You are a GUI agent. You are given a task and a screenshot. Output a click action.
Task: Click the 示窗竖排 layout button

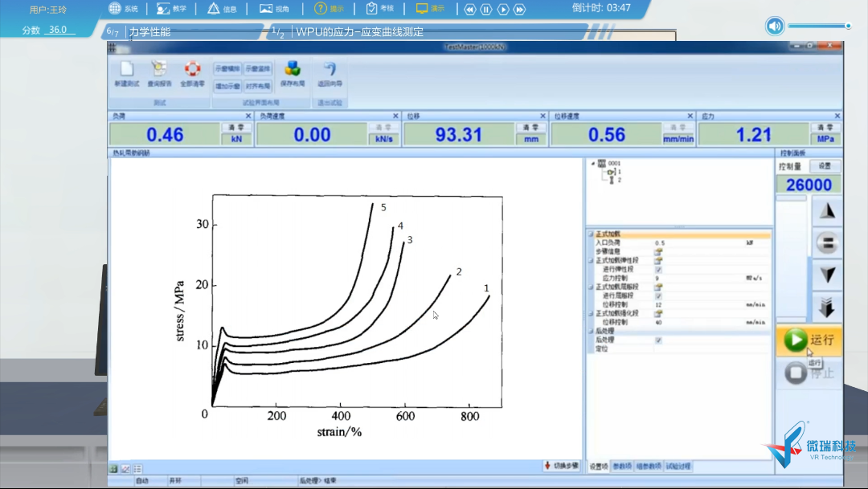click(258, 68)
